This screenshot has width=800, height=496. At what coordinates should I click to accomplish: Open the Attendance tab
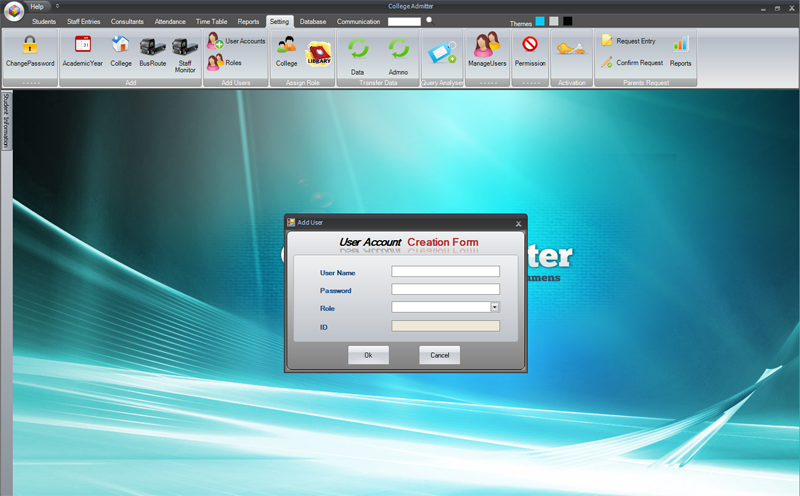pos(170,21)
